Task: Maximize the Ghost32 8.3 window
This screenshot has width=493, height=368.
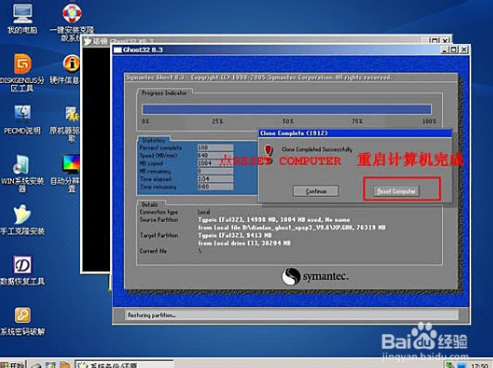Action: tap(454, 50)
